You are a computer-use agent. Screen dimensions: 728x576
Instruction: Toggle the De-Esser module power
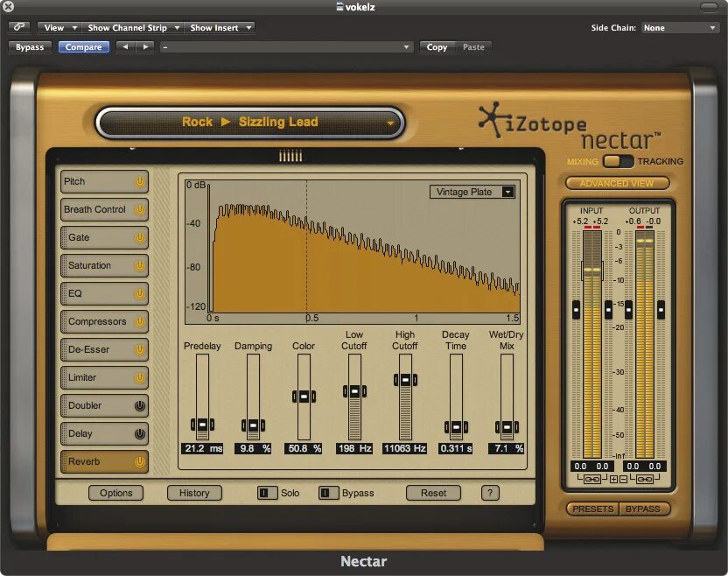140,350
